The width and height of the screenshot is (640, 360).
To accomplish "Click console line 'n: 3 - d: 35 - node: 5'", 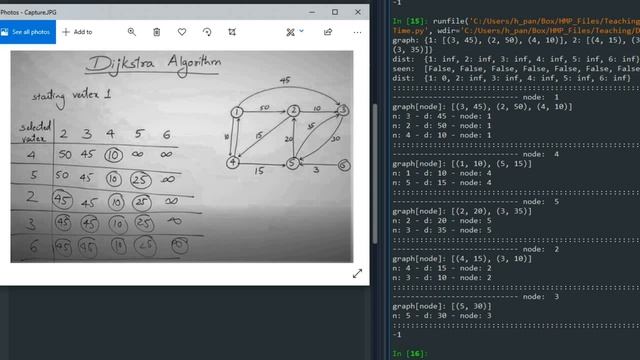I will pos(442,230).
